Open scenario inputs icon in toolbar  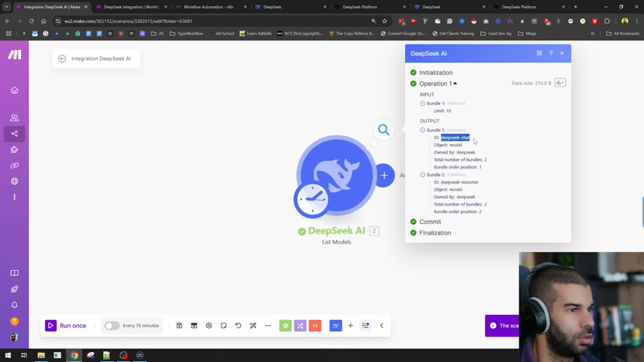pyautogui.click(x=194, y=326)
